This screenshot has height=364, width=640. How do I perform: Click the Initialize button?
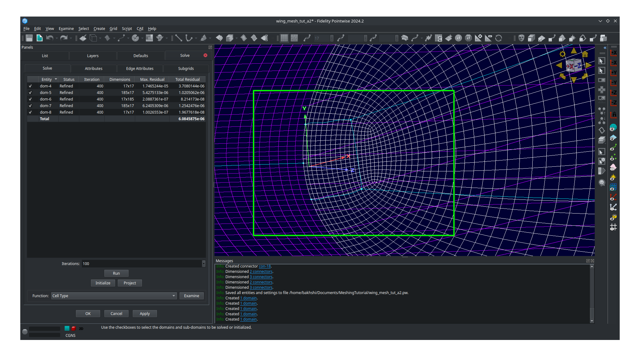pyautogui.click(x=103, y=283)
